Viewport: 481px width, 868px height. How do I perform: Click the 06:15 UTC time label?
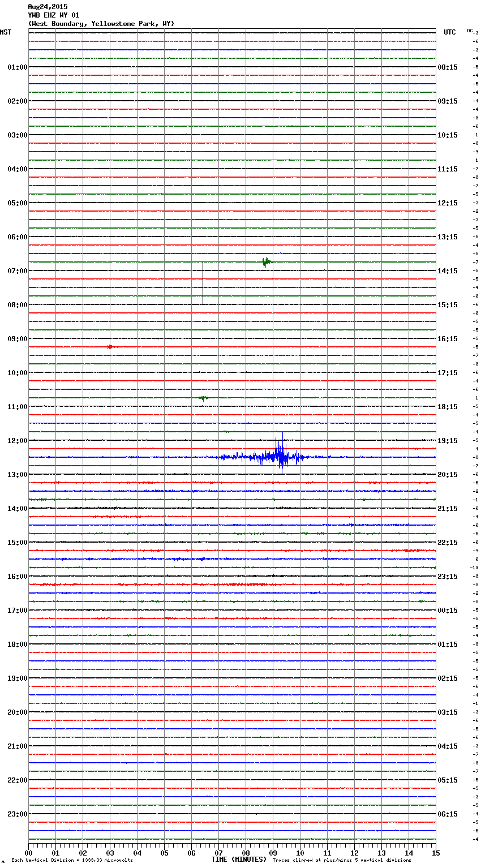[x=448, y=814]
